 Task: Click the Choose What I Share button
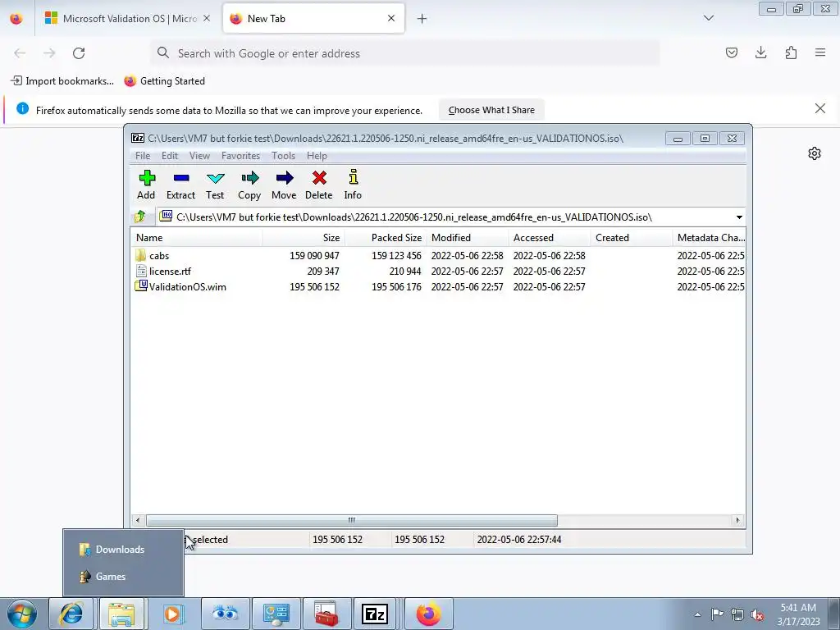[491, 110]
